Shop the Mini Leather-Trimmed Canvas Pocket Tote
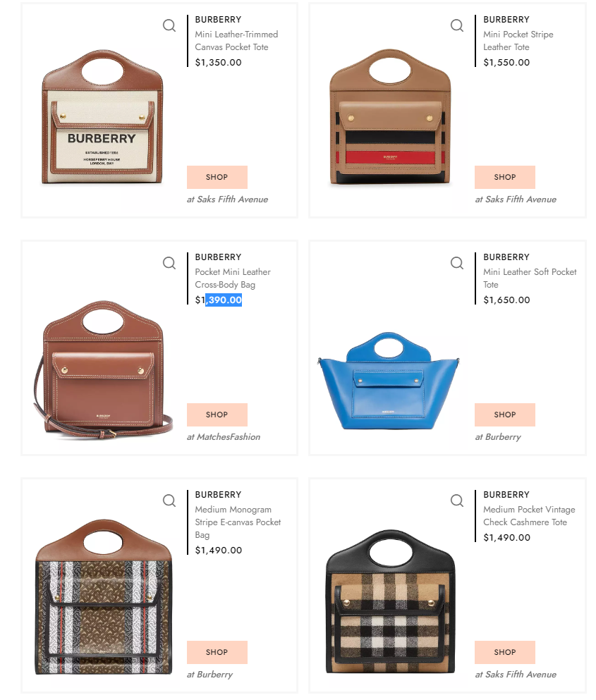The height and width of the screenshot is (700, 596). point(217,177)
